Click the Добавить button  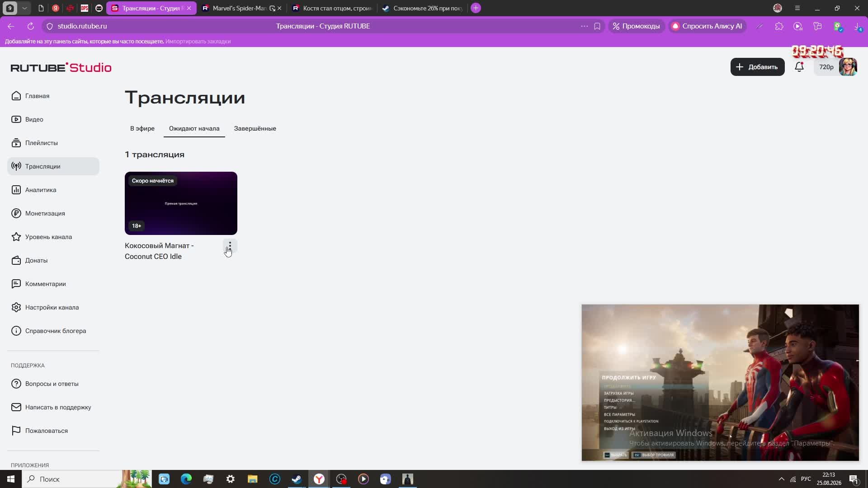[x=757, y=67]
